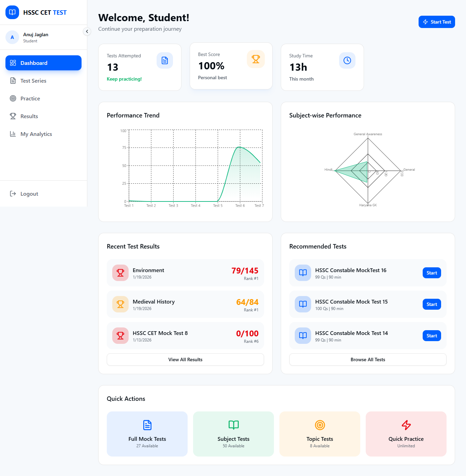Click the Study Time clock icon
Viewport: 466px width, 476px height.
347,60
